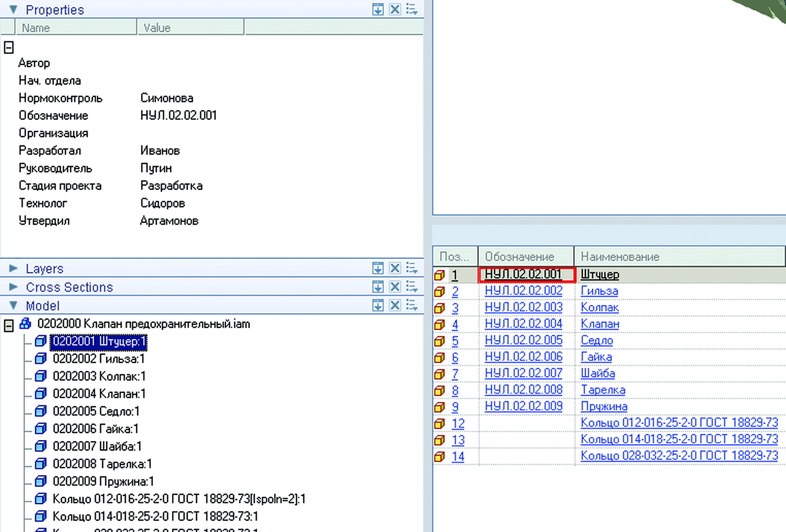Click the cube icon in table row 5
Screen dimensions: 786x532
coord(440,341)
